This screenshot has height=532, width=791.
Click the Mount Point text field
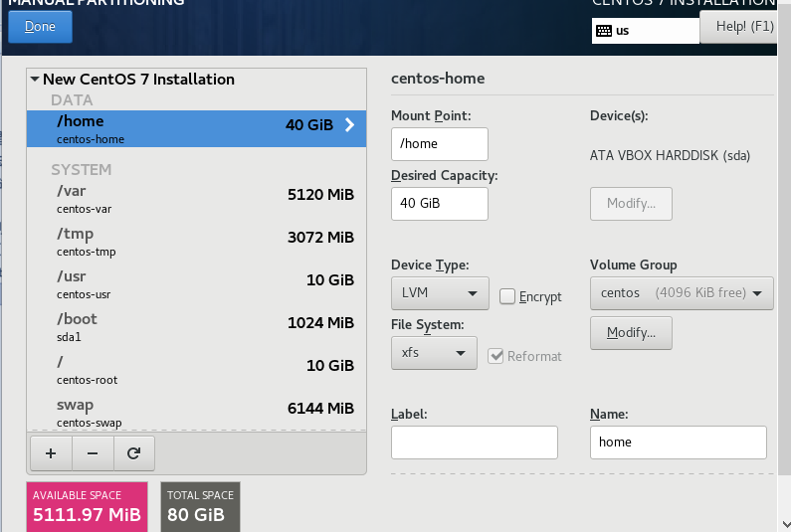440,144
